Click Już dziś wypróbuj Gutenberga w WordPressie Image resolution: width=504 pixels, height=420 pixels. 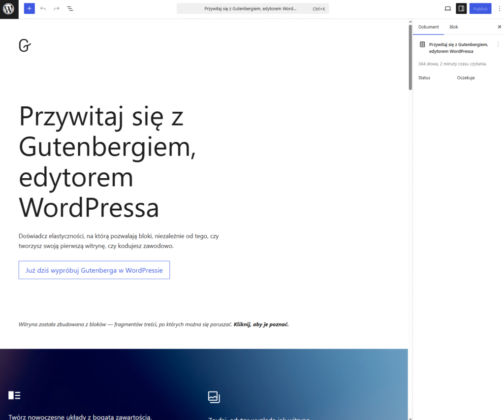click(x=94, y=270)
